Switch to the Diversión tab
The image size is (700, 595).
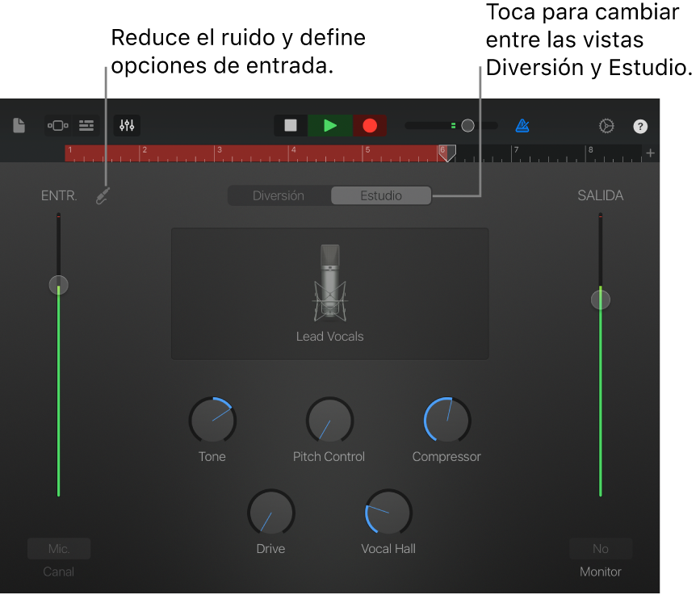click(x=279, y=195)
